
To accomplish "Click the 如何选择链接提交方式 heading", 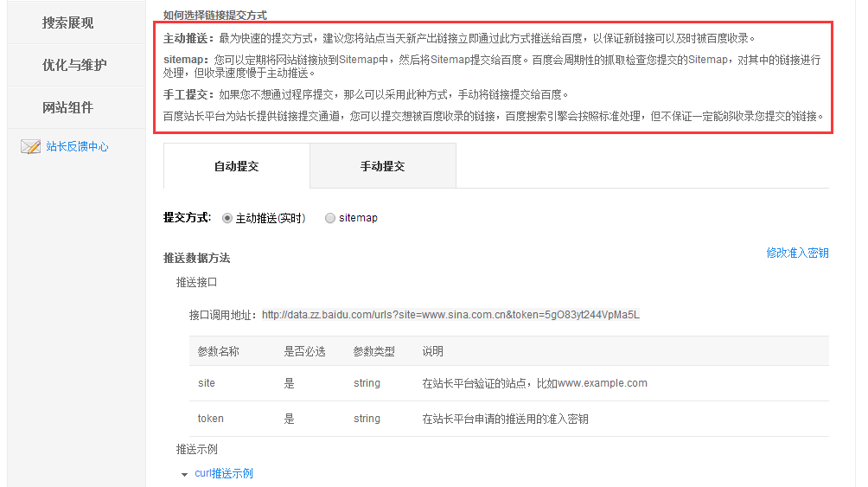I will coord(214,16).
